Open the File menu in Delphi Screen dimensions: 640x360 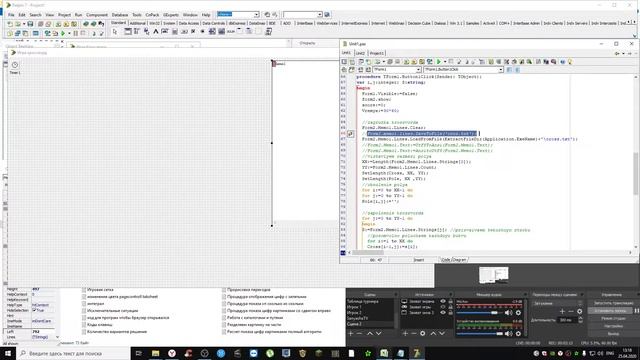11,15
